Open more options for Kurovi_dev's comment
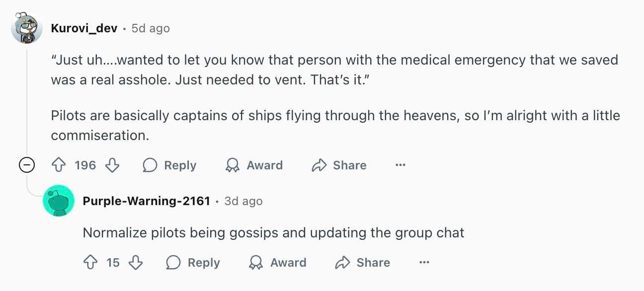Image resolution: width=644 pixels, height=291 pixels. coord(401,165)
